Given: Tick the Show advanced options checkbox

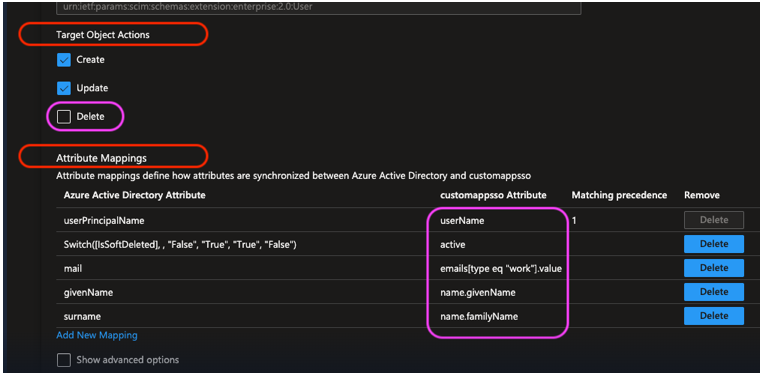Looking at the screenshot, I should click(x=64, y=360).
